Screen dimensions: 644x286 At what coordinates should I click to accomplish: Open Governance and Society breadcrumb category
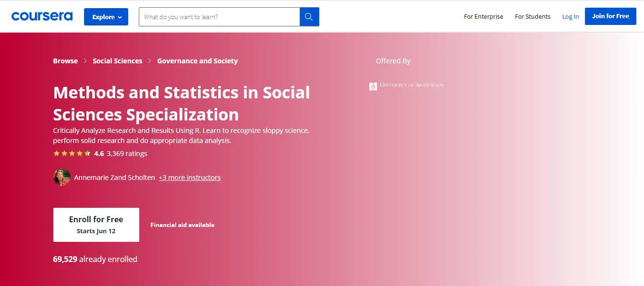[197, 60]
